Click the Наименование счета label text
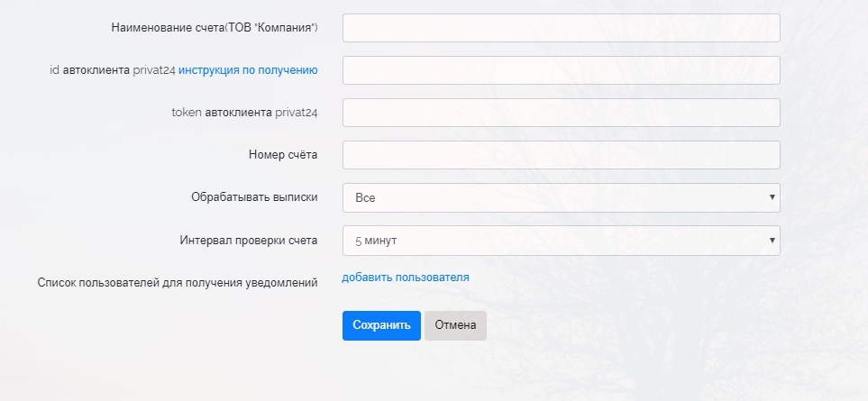Viewport: 868px width, 401px height. tap(215, 27)
